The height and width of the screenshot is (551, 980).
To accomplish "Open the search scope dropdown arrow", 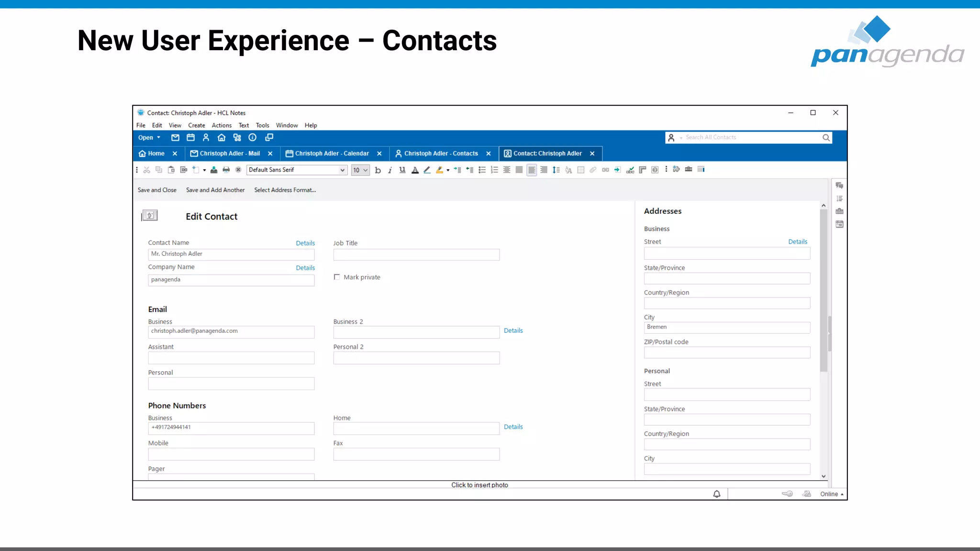I will pos(681,138).
